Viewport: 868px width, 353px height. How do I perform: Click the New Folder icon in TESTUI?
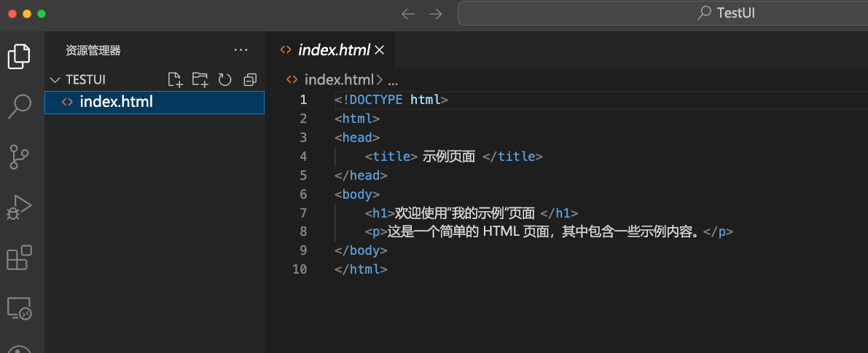click(200, 80)
